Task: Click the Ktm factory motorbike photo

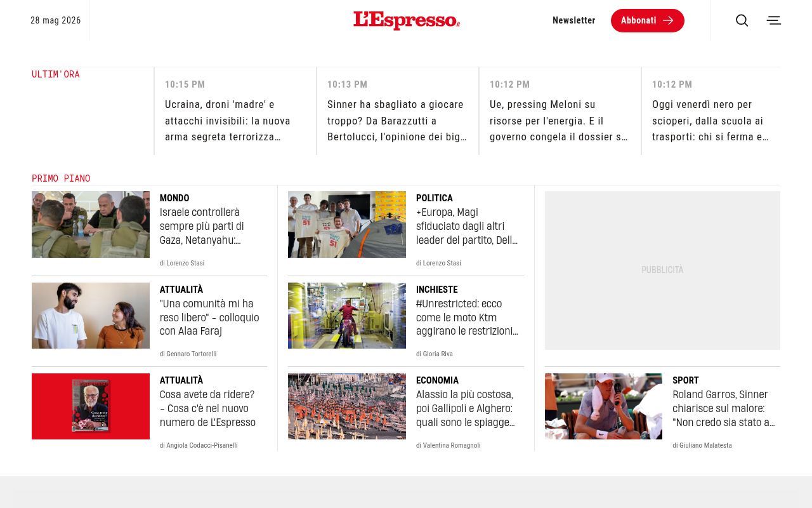Action: (x=347, y=316)
